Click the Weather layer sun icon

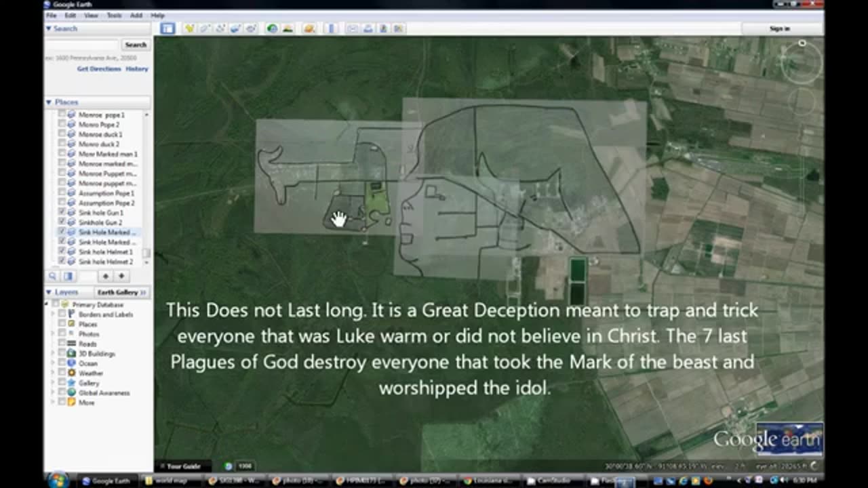pyautogui.click(x=72, y=373)
